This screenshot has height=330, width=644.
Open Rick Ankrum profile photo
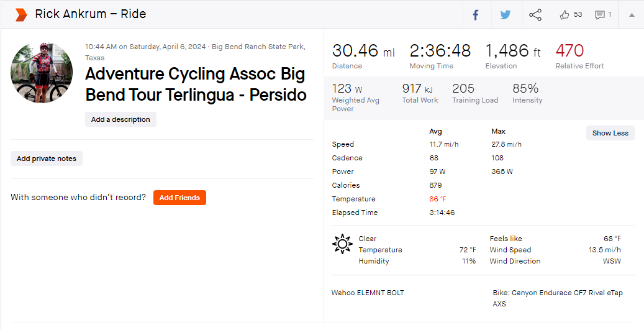(42, 72)
